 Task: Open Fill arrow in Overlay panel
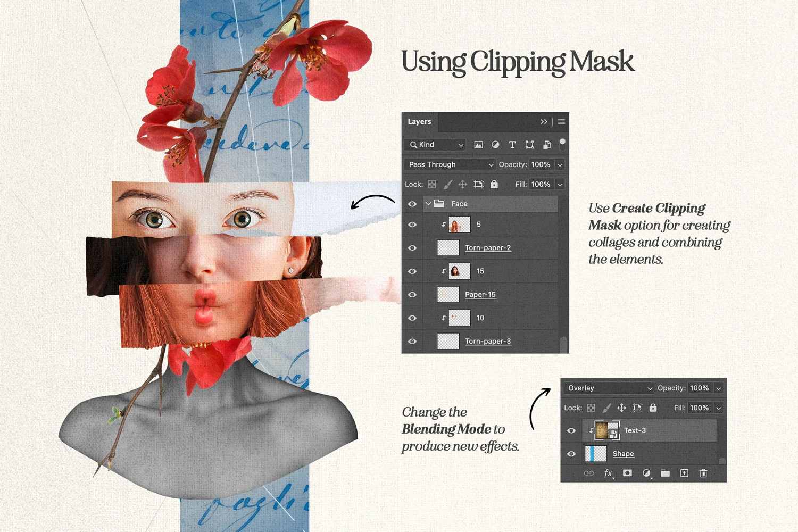coord(719,408)
